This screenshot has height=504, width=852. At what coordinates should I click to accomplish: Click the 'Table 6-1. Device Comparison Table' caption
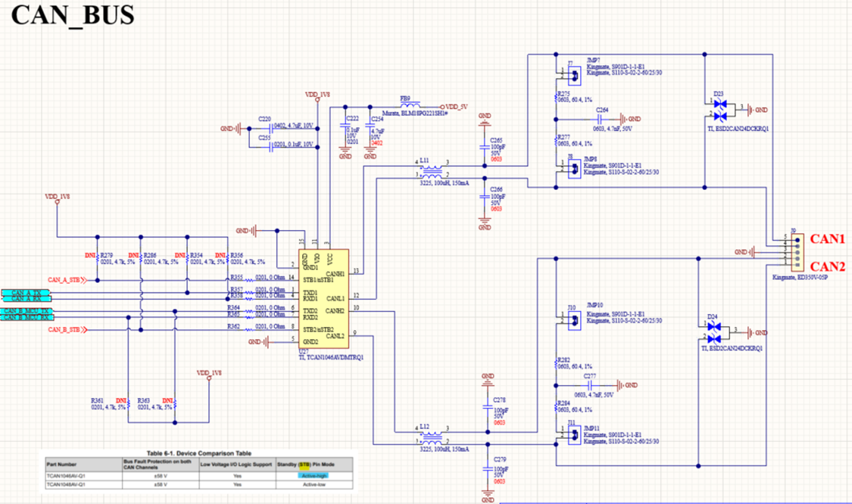199,453
